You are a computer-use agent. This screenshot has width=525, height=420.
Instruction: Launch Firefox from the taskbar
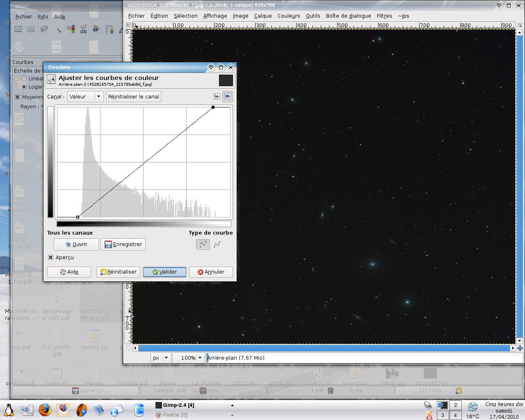pyautogui.click(x=45, y=410)
